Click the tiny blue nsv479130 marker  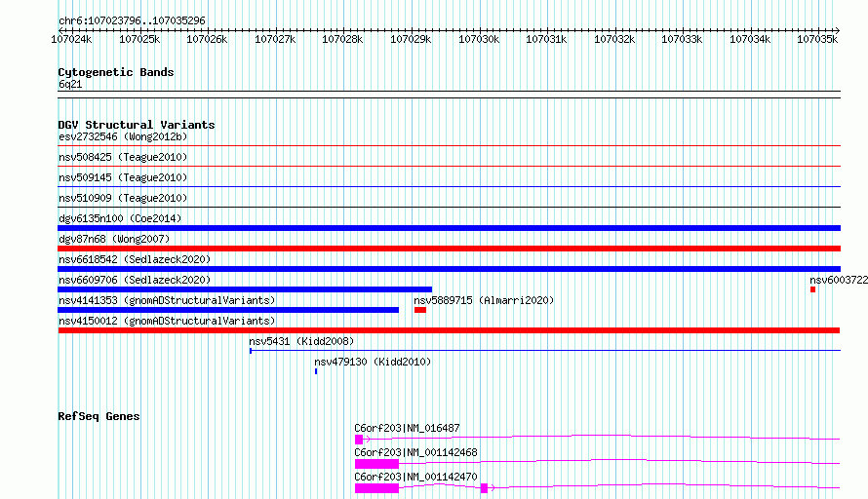point(316,371)
